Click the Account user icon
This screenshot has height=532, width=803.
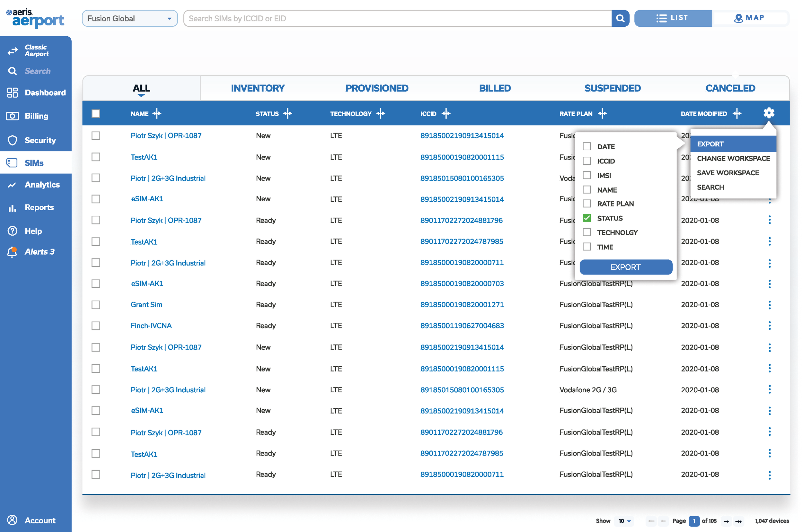pos(13,520)
